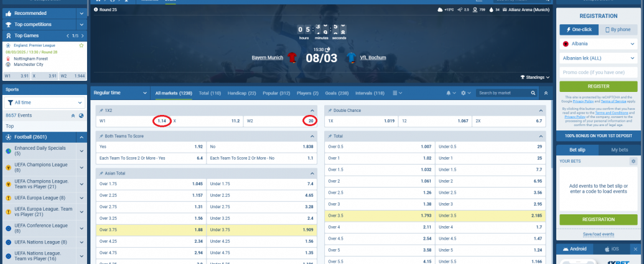
Task: Expand the Standings dropdown
Action: coord(534,77)
